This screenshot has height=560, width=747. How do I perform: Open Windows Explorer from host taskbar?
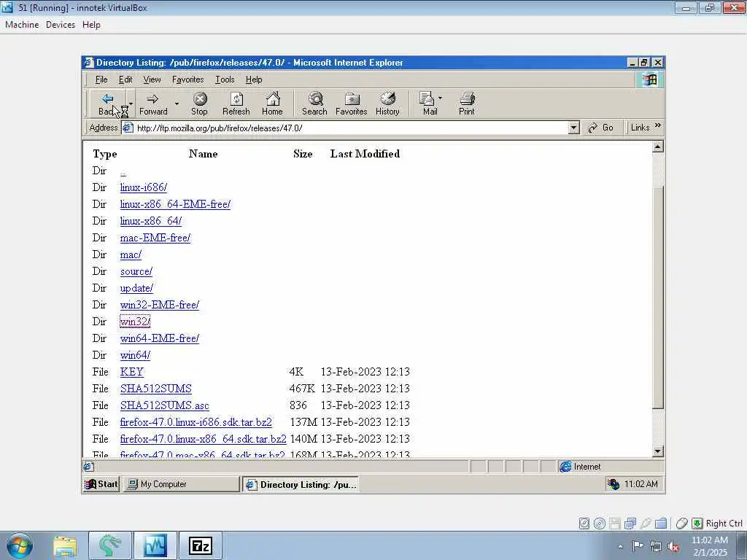pos(65,545)
